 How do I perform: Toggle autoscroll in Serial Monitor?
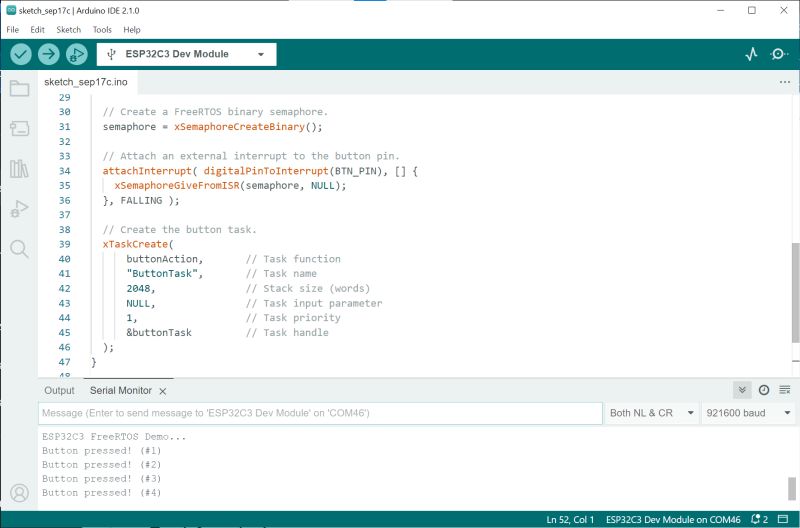click(742, 390)
